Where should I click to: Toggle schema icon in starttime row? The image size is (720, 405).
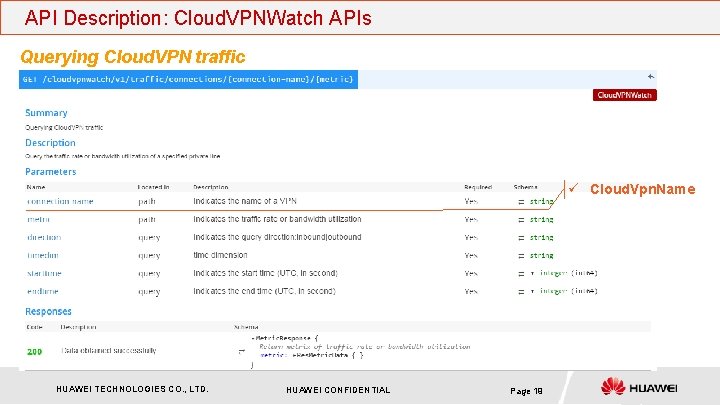click(521, 274)
